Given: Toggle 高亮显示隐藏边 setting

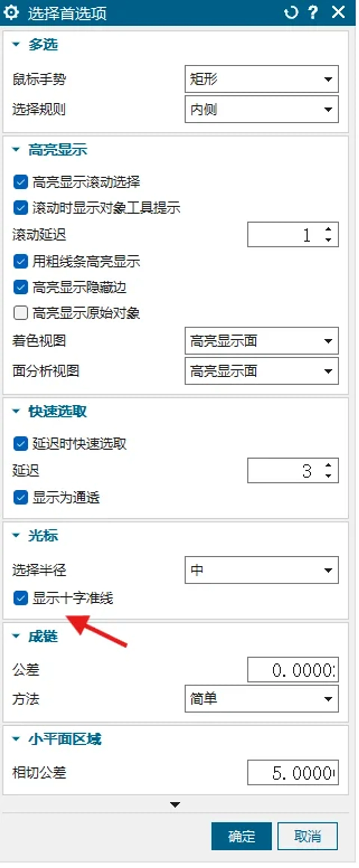Looking at the screenshot, I should click(x=20, y=287).
